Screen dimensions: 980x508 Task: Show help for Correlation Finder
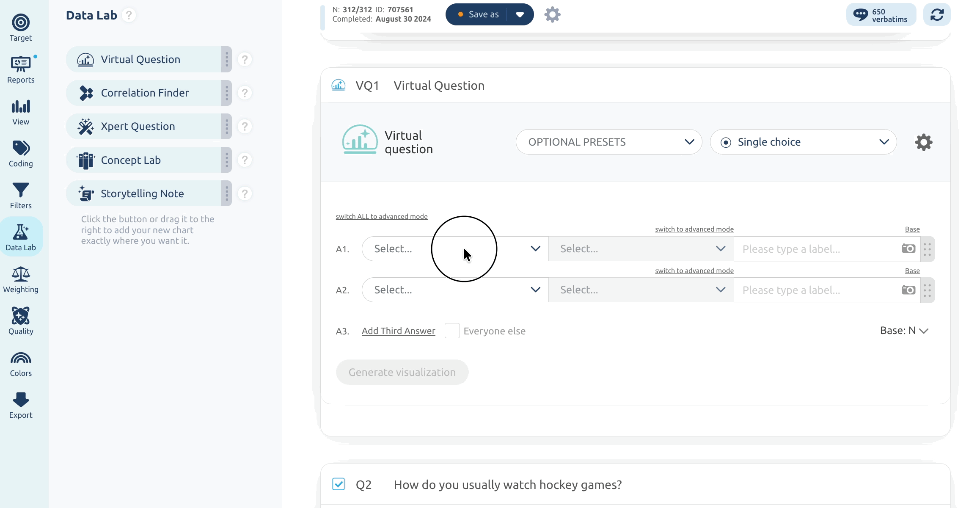tap(245, 93)
